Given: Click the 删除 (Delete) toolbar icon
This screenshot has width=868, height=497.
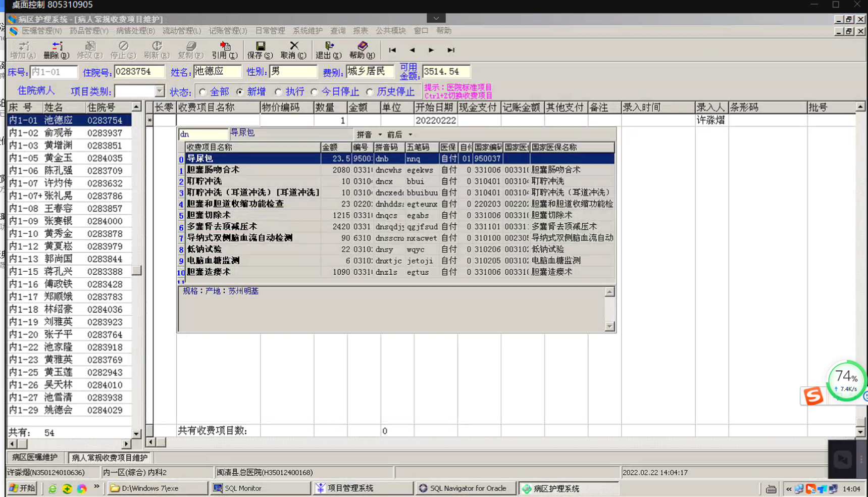Looking at the screenshot, I should point(56,49).
